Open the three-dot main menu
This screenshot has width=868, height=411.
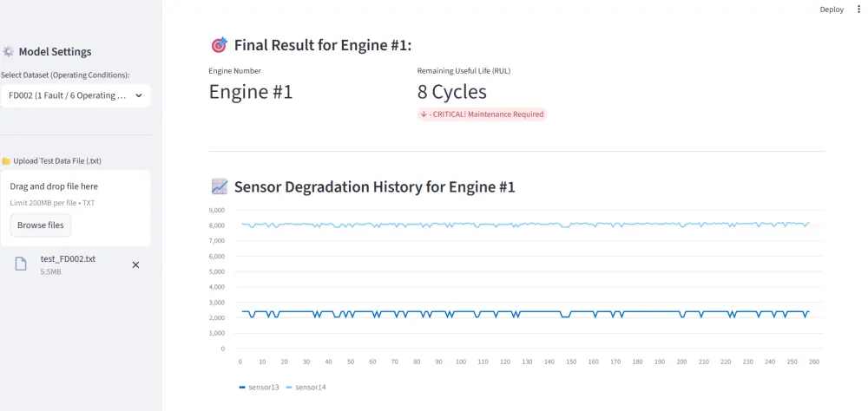859,10
